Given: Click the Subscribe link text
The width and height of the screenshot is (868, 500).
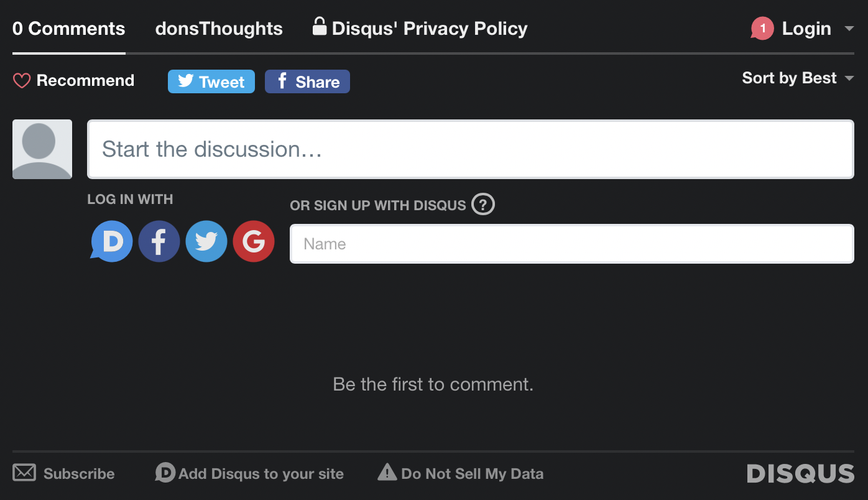Looking at the screenshot, I should (x=79, y=474).
